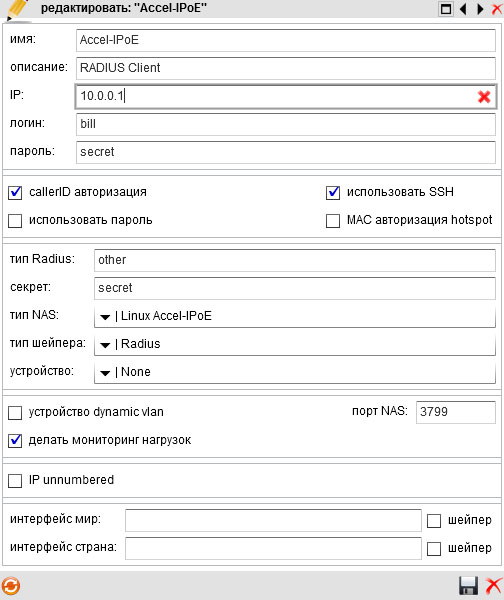Go to previous record arrow
Viewport: 504px width, 600px height.
click(463, 9)
